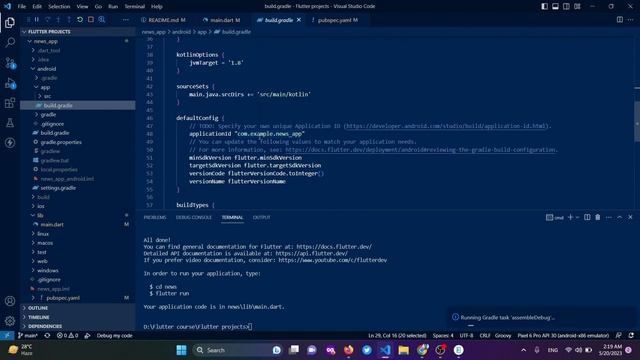
Task: Create a new terminal with plus icon
Action: pyautogui.click(x=571, y=217)
